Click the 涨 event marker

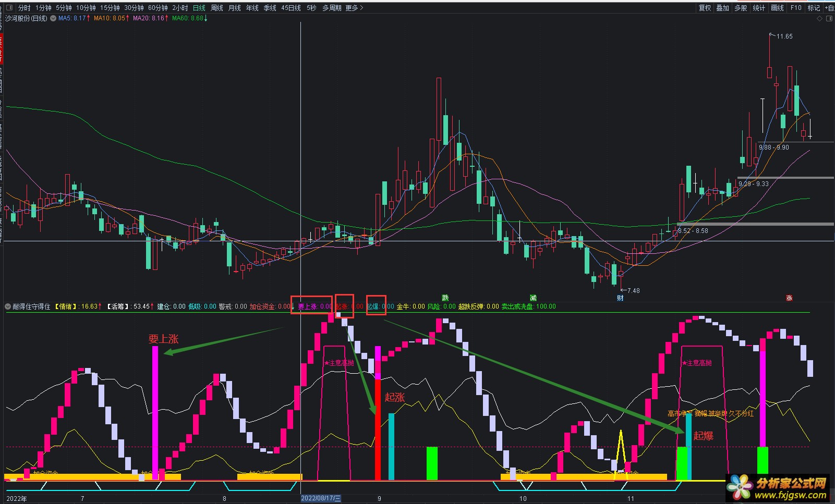(x=789, y=298)
